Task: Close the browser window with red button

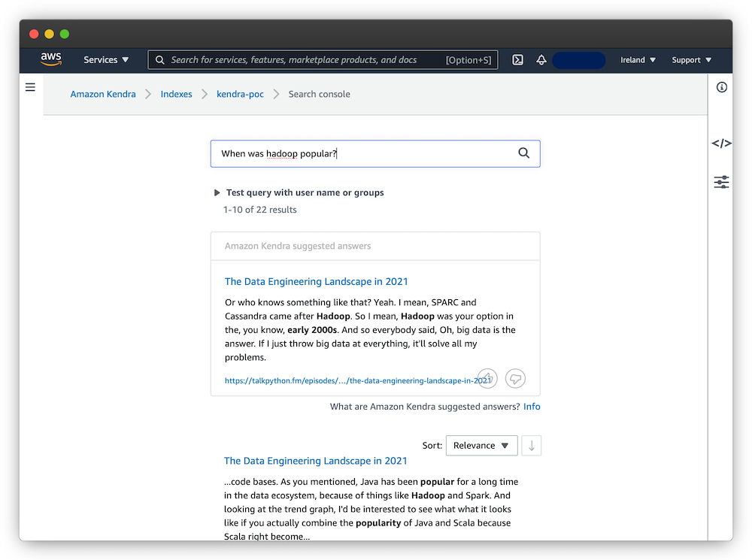Action: pos(34,34)
